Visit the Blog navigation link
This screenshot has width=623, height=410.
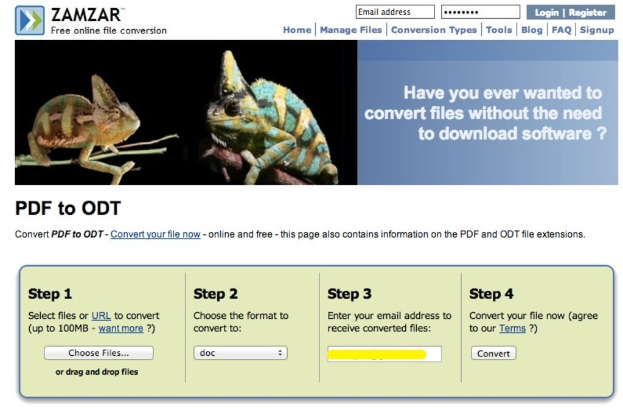pyautogui.click(x=532, y=30)
